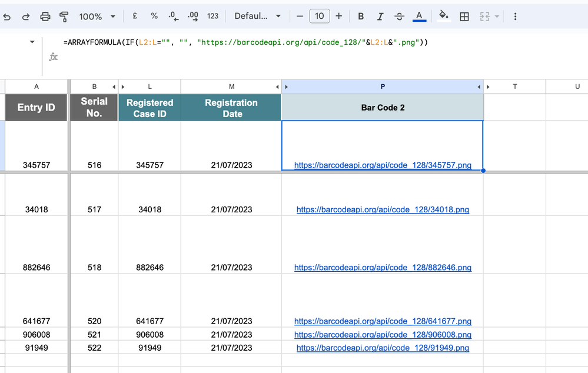The width and height of the screenshot is (588, 373).
Task: Click the Undo arrow icon
Action: (6, 16)
